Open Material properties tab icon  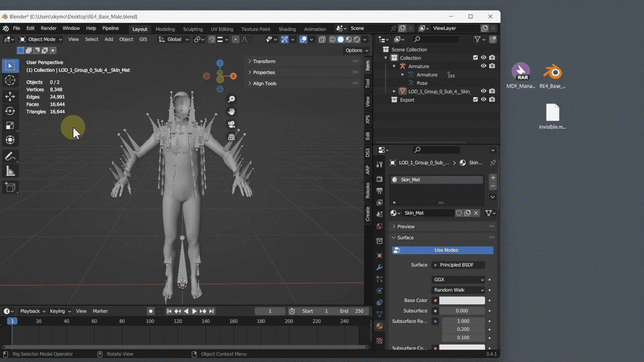tap(379, 326)
